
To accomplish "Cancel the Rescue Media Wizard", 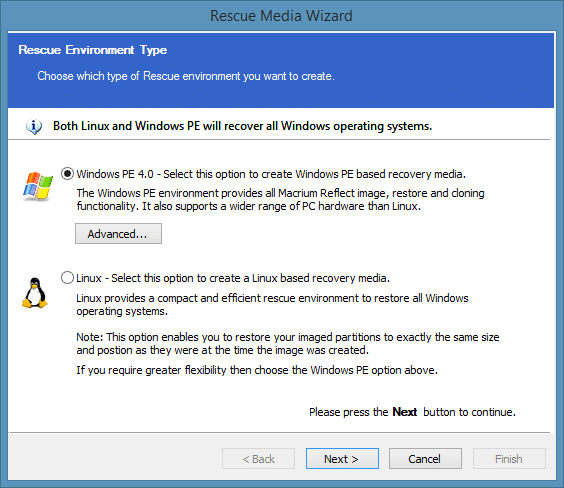I will [425, 459].
